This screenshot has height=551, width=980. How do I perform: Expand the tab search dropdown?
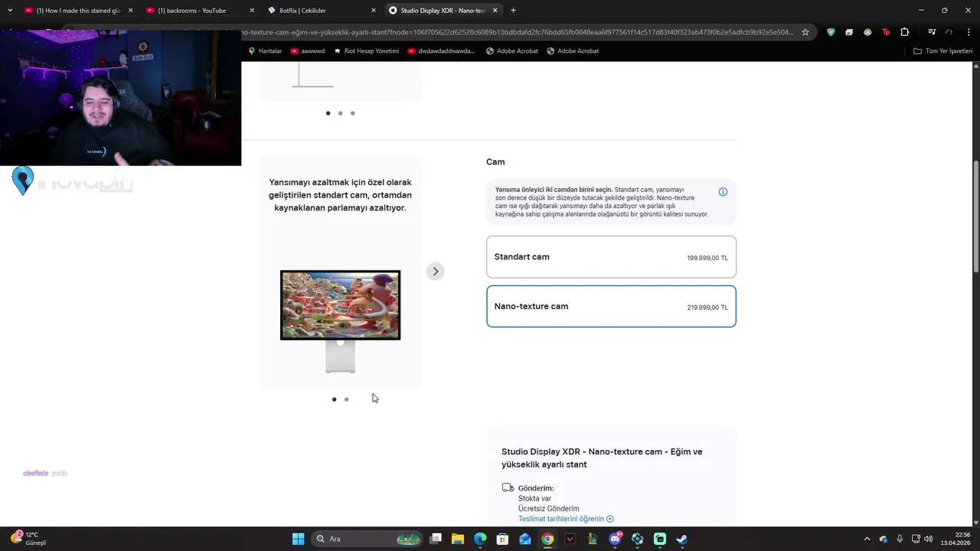[x=10, y=11]
